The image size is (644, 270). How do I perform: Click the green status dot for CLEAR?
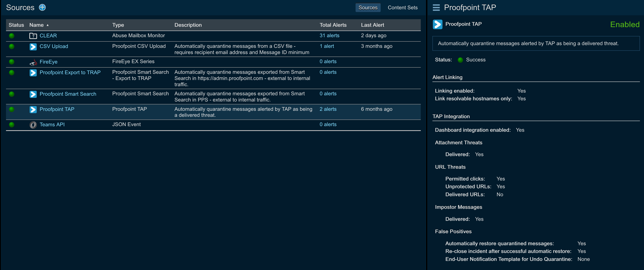[x=11, y=36]
